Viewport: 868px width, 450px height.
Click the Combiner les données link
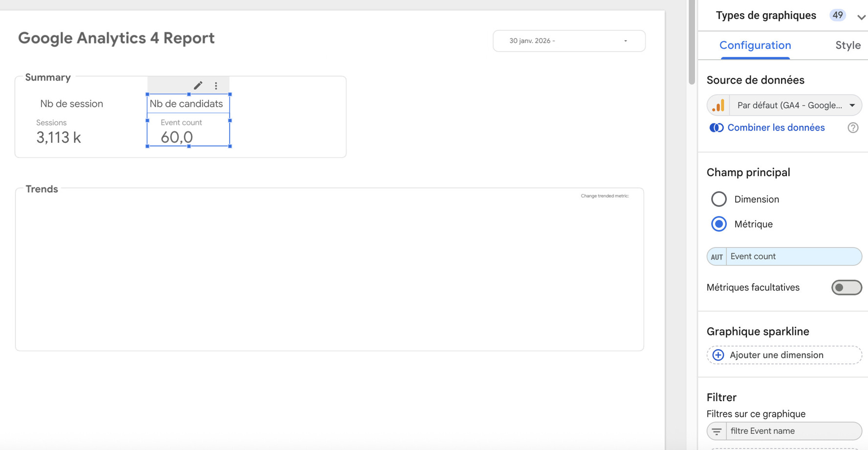776,128
